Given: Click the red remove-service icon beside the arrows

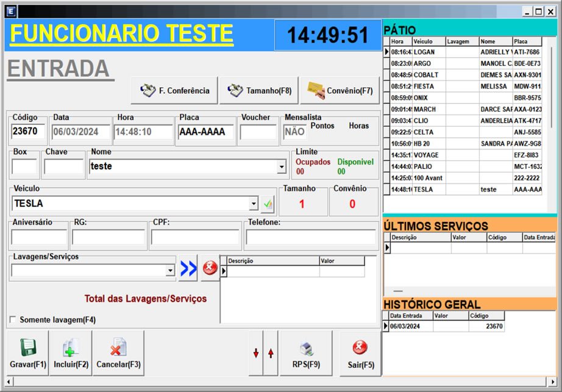Looking at the screenshot, I should pyautogui.click(x=210, y=267).
